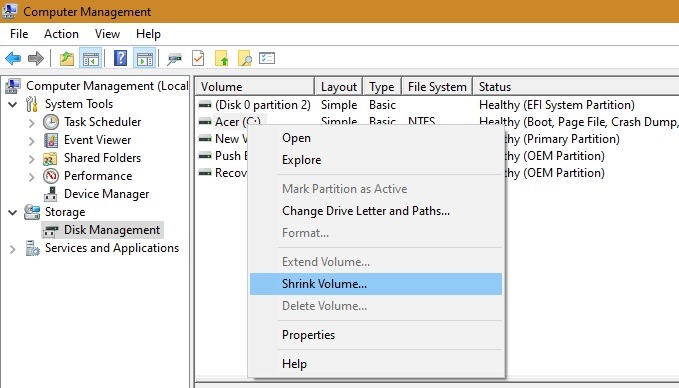This screenshot has height=388, width=679.
Task: Click the disk connect toolbar icon
Action: [175, 58]
